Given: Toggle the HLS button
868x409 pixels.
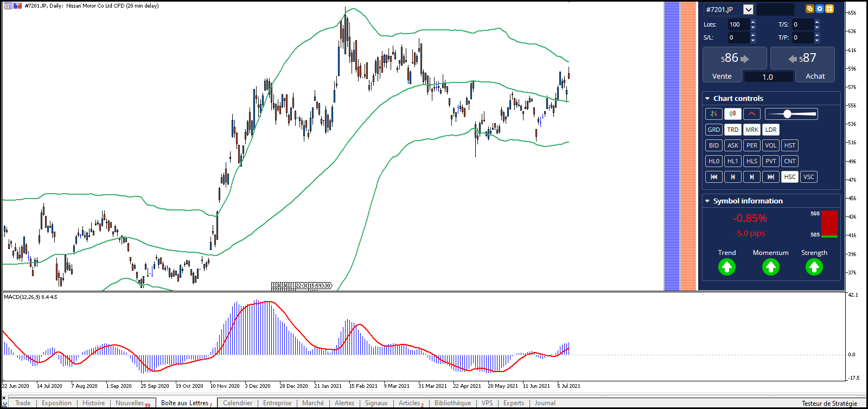Looking at the screenshot, I should click(752, 161).
